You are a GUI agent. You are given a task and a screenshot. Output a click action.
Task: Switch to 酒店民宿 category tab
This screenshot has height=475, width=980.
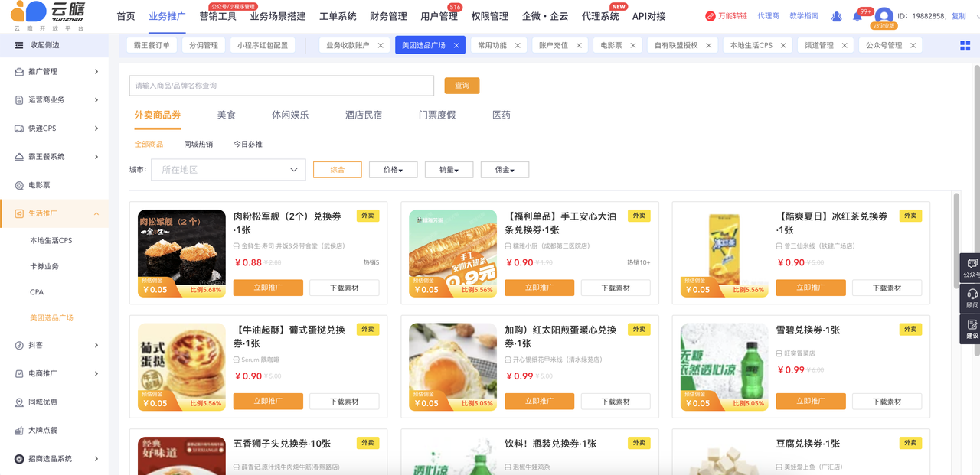[364, 115]
